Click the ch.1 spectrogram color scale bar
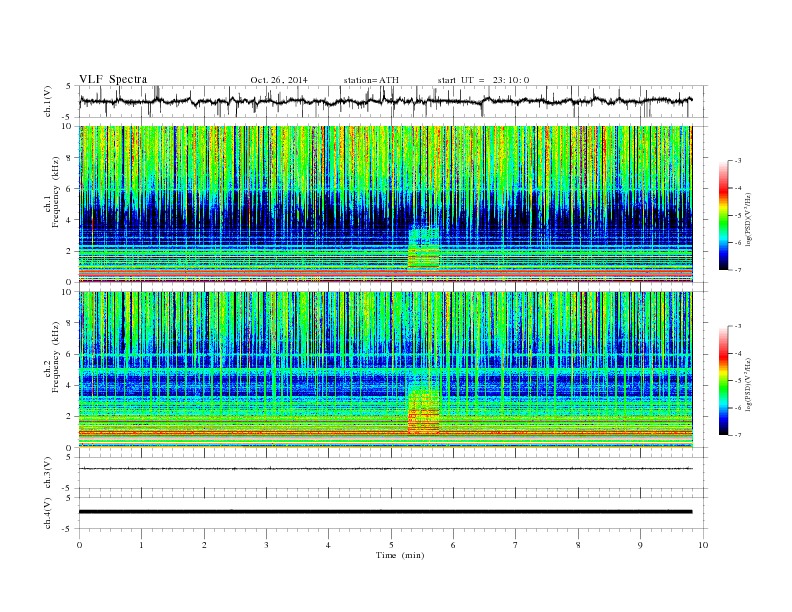 tap(723, 216)
